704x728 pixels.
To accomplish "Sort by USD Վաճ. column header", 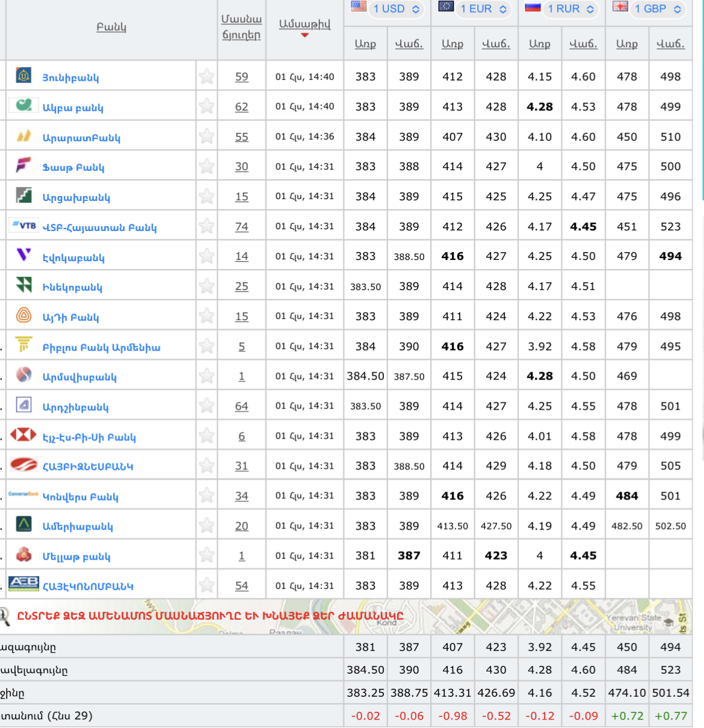I will pos(409,44).
